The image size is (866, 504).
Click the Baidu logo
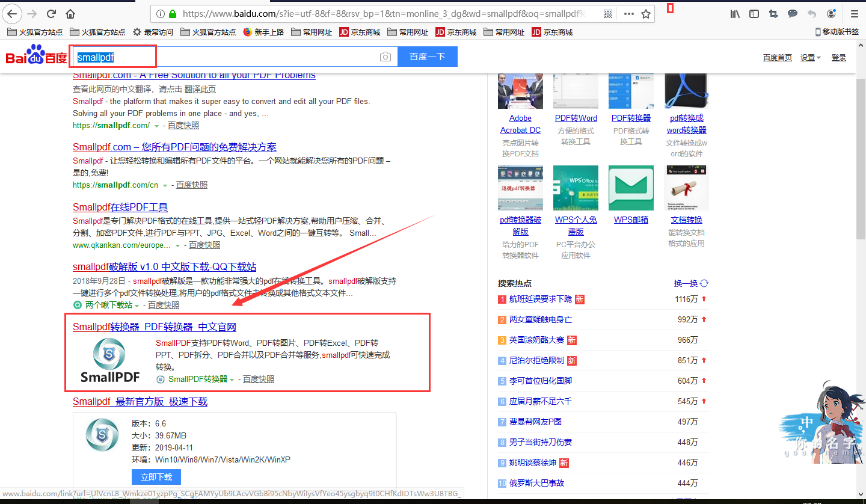click(36, 56)
